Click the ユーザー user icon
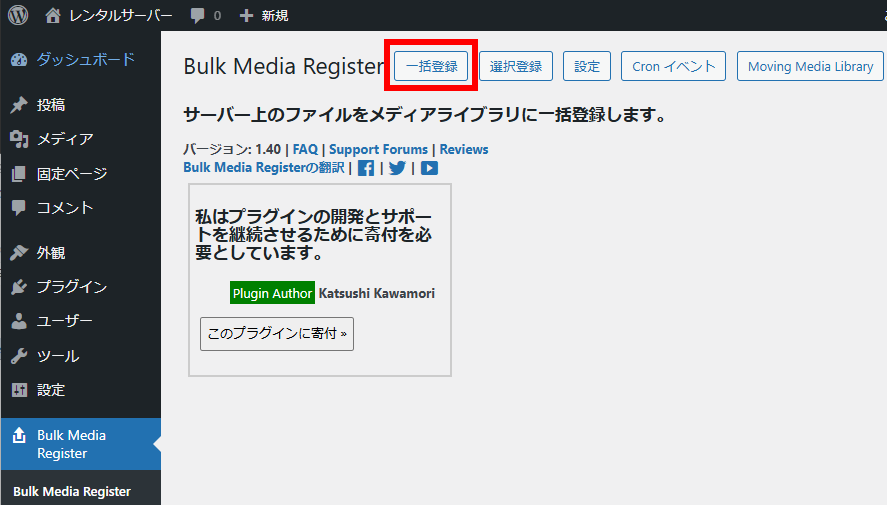This screenshot has height=505, width=887. [x=19, y=321]
